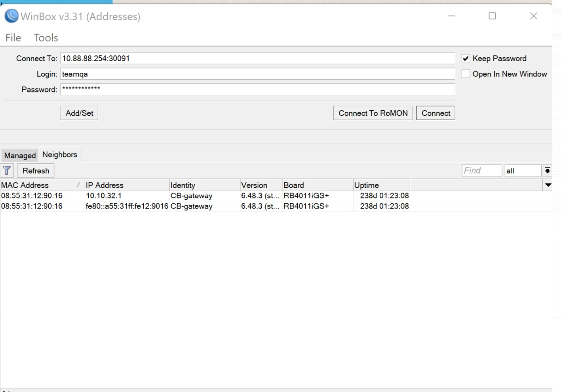Switch to the Managed tab

pyautogui.click(x=20, y=156)
